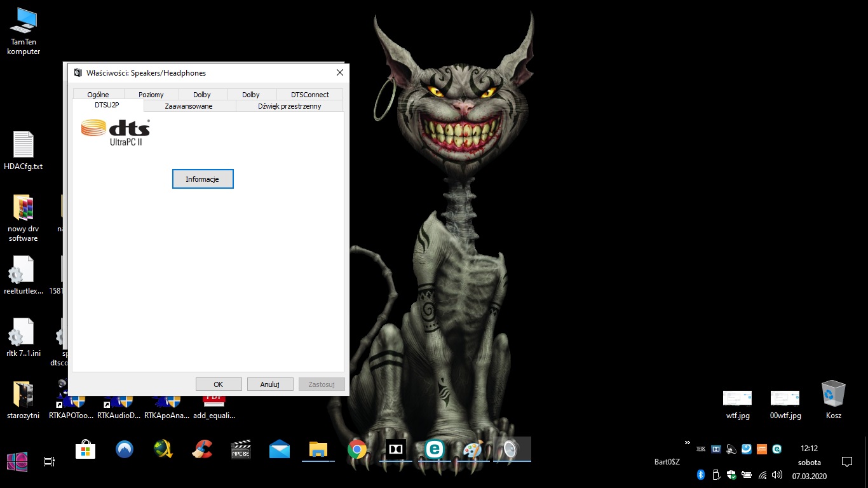Select the wtf.jpg image thumbnail
The height and width of the screenshot is (488, 868).
(x=738, y=405)
